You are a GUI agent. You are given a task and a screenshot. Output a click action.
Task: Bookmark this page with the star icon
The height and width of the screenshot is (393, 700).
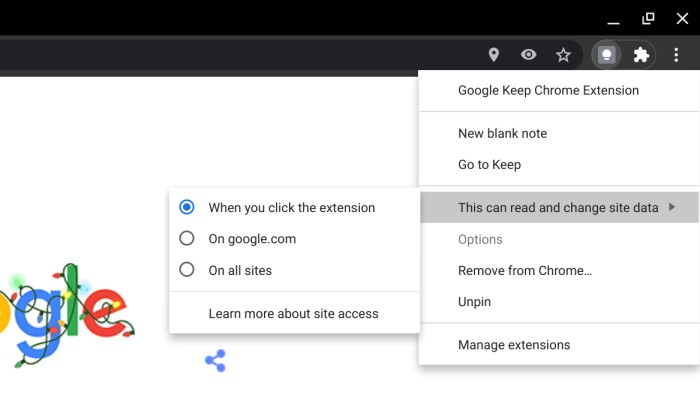(563, 55)
